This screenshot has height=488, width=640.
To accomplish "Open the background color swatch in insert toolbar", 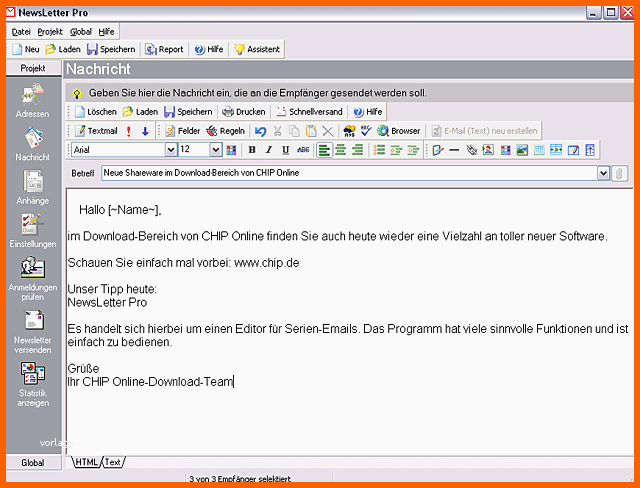I will pyautogui.click(x=505, y=150).
